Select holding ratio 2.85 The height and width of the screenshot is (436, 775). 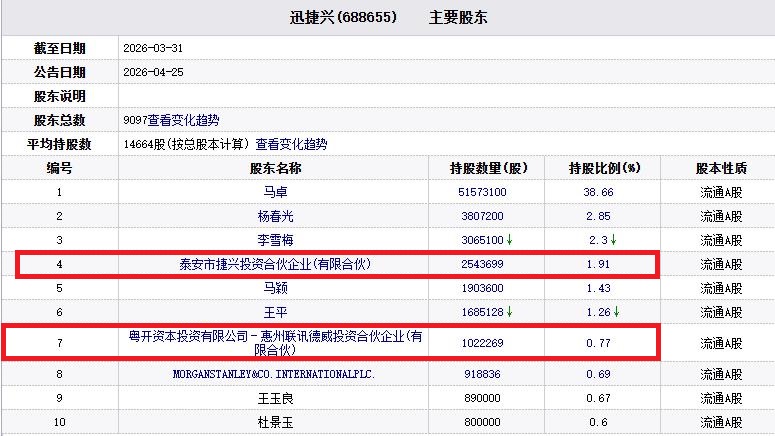coord(598,216)
